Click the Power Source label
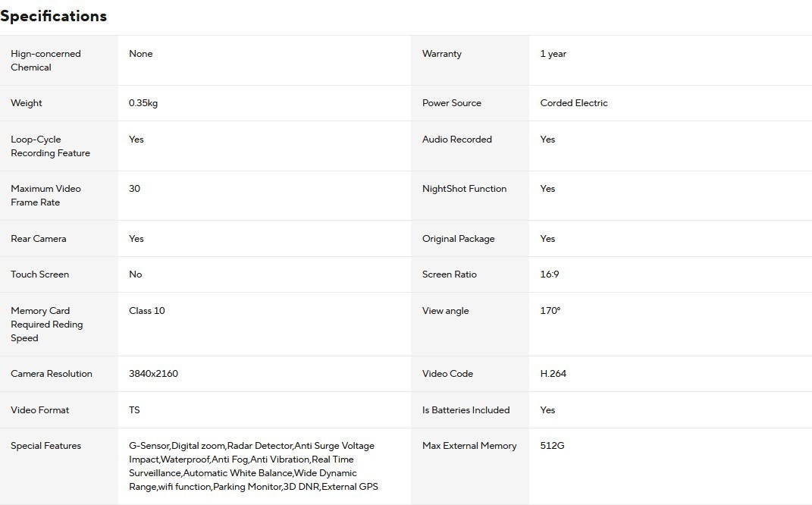The height and width of the screenshot is (505, 812). 452,103
